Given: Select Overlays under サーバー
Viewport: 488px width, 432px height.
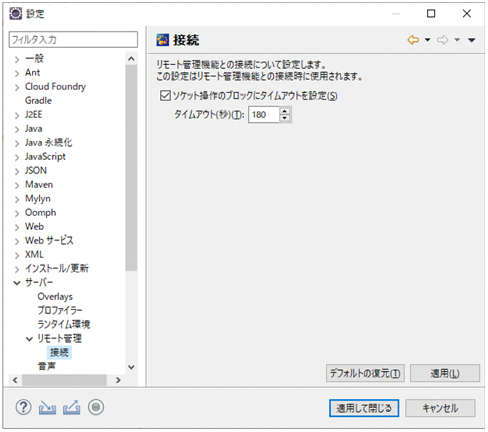Looking at the screenshot, I should point(55,296).
